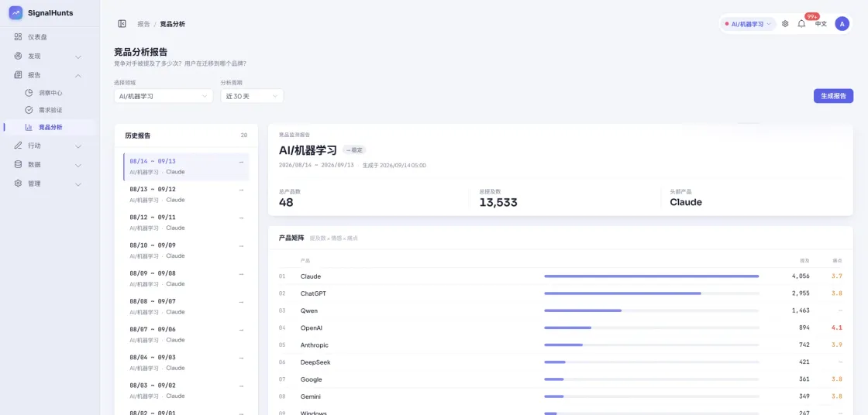Click the 行动 pencil icon
This screenshot has width=868, height=415.
pyautogui.click(x=19, y=146)
